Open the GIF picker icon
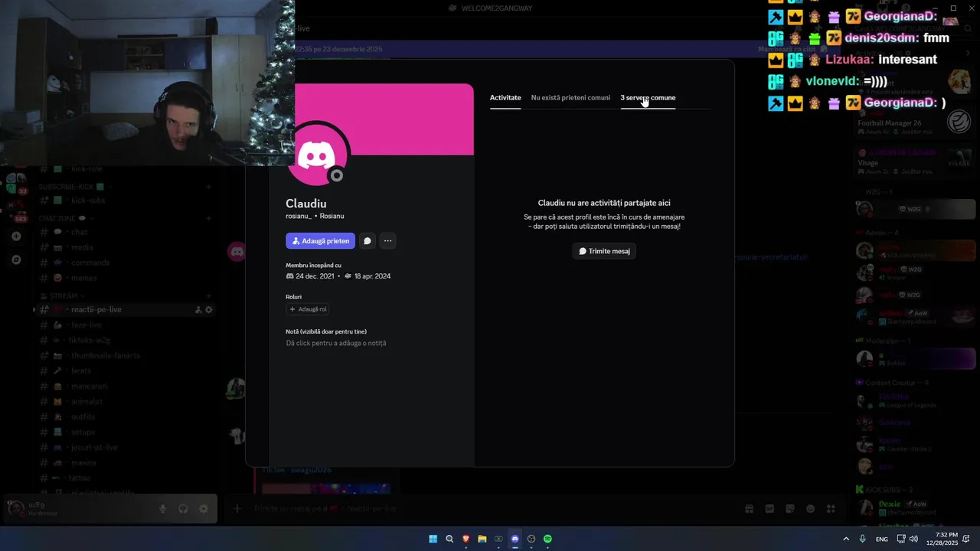 769,509
